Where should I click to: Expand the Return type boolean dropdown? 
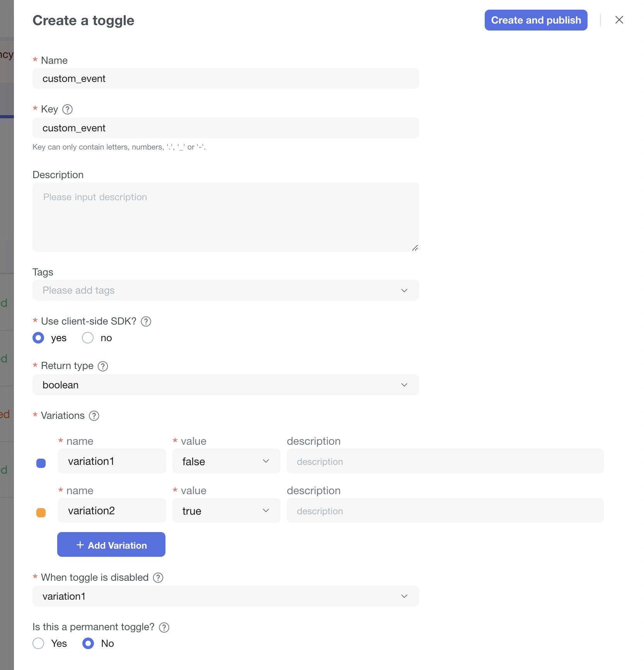225,385
